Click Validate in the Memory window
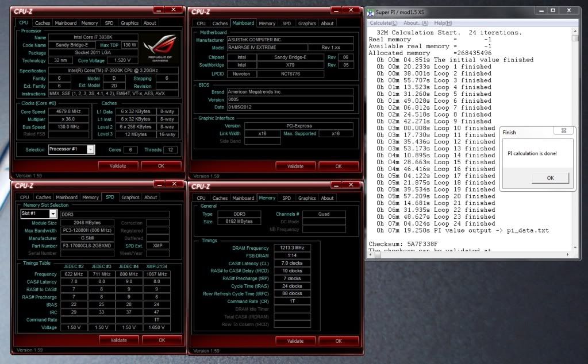 point(295,341)
